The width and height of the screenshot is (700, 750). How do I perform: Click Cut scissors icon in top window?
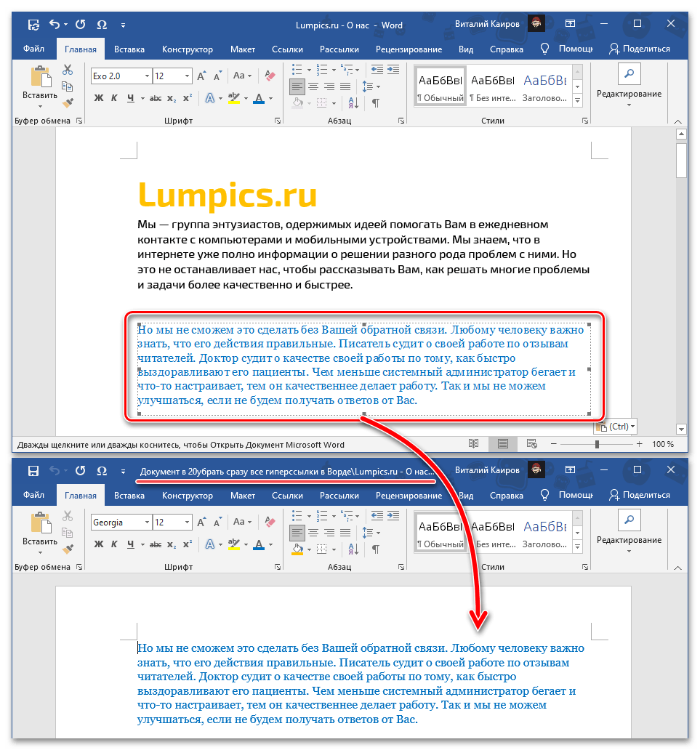coord(68,70)
